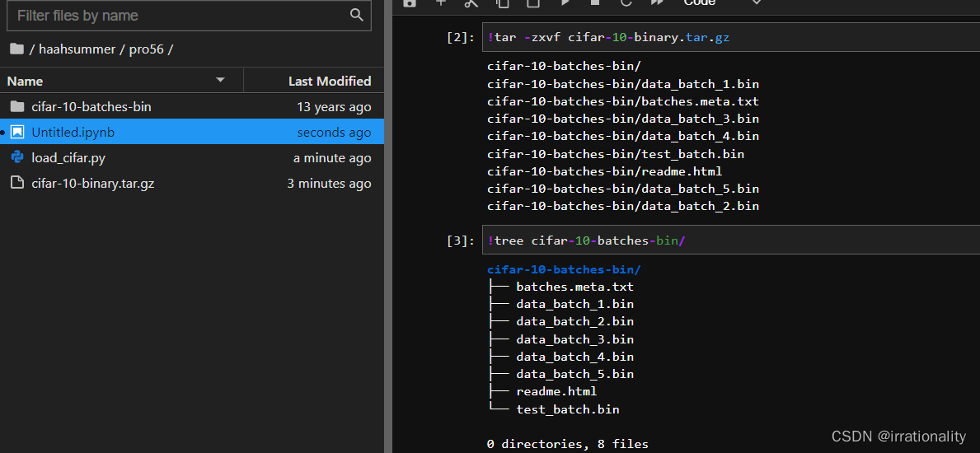Click tar output line 'cifar-10-batches-bin/readme.html'
The width and height of the screenshot is (980, 453).
pos(605,171)
